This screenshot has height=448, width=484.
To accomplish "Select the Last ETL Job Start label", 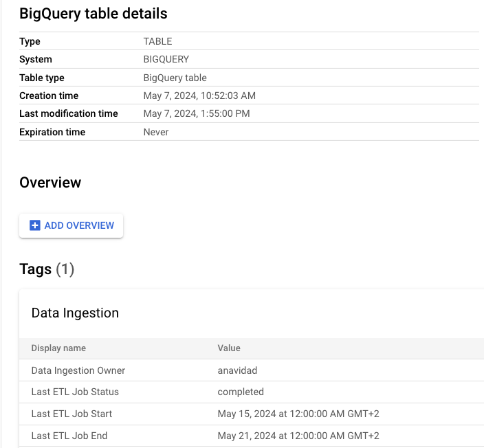I will click(71, 414).
